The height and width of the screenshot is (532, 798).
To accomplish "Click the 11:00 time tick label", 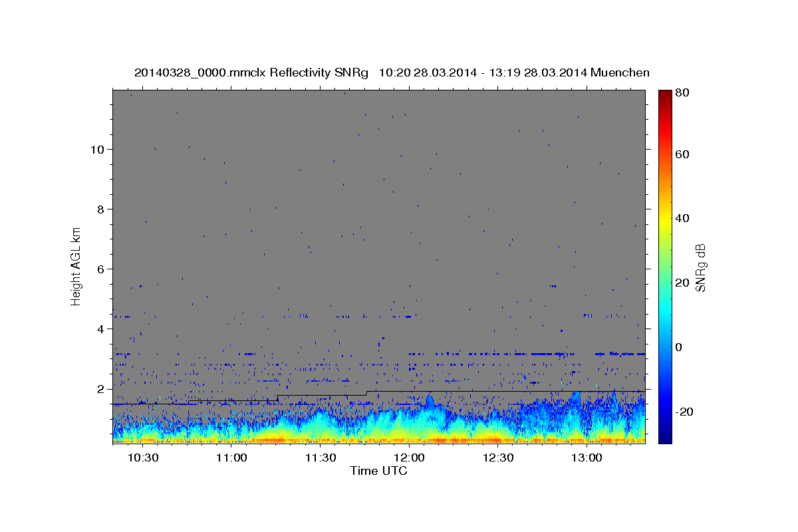I will pyautogui.click(x=231, y=458).
